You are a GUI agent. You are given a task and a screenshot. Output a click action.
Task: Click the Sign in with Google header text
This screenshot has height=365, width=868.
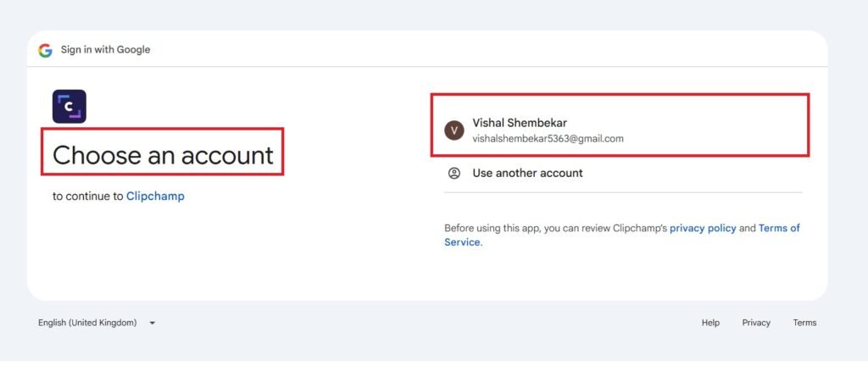[105, 50]
